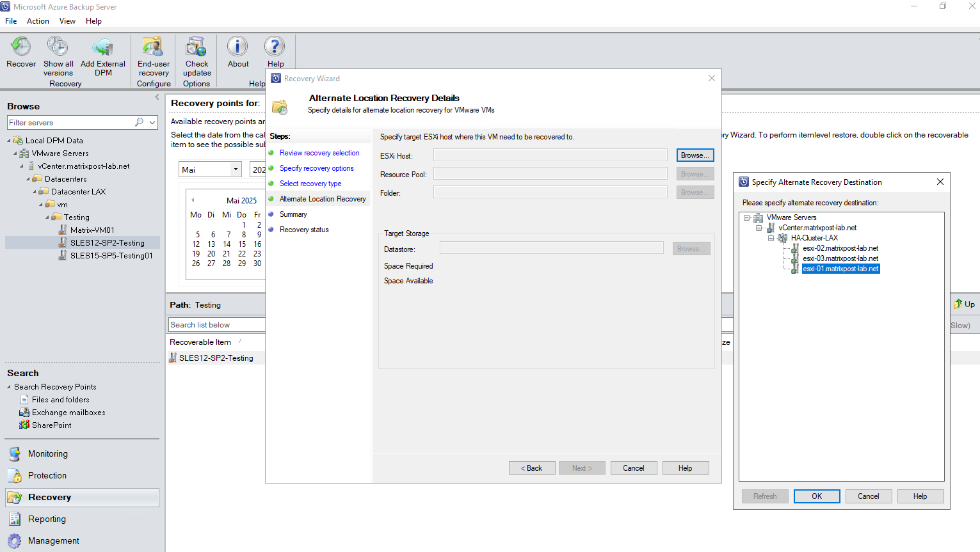Go to Specify recovery options step
Image resolution: width=980 pixels, height=552 pixels.
click(x=316, y=168)
